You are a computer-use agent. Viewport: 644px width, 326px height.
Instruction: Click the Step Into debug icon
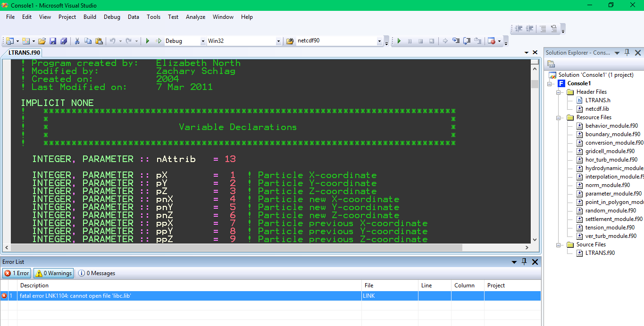point(456,41)
